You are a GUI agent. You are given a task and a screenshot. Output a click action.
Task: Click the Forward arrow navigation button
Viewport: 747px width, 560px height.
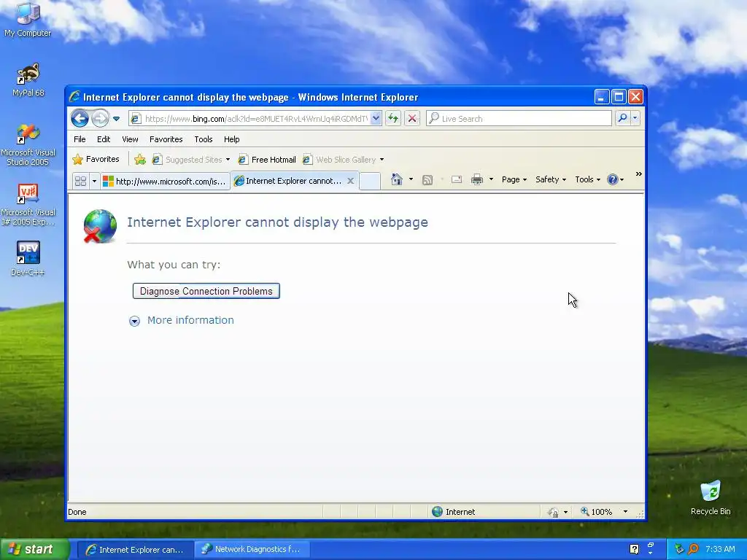pyautogui.click(x=100, y=119)
